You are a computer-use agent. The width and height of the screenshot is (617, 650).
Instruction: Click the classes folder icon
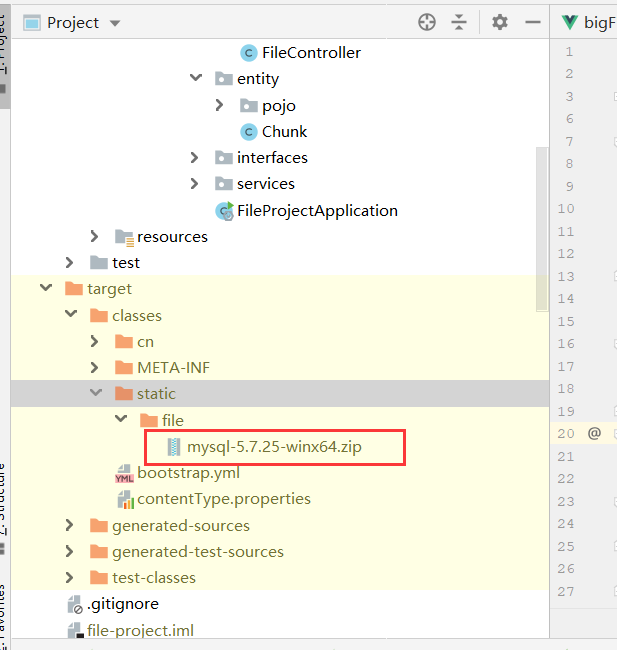pos(99,315)
